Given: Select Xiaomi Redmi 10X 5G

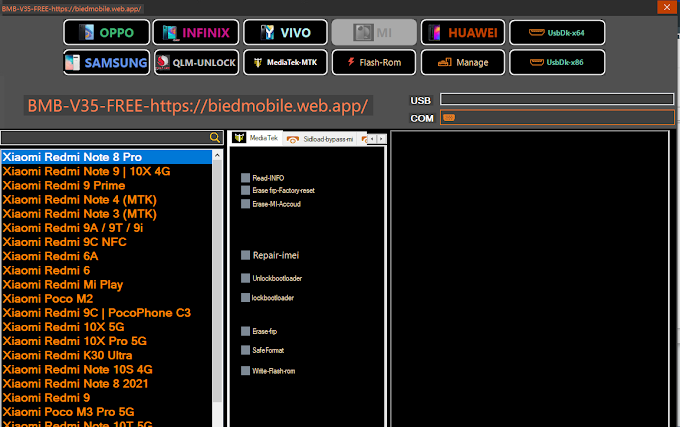Looking at the screenshot, I should pyautogui.click(x=107, y=327).
